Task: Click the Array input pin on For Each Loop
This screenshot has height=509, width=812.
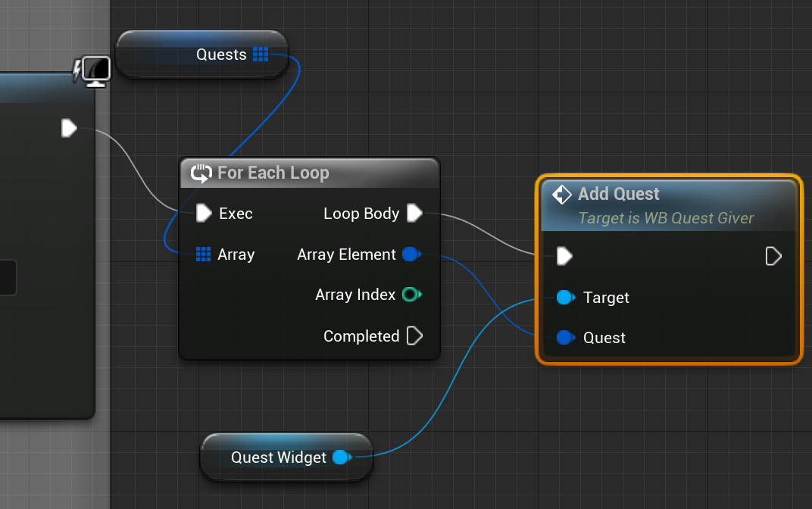Action: 204,254
